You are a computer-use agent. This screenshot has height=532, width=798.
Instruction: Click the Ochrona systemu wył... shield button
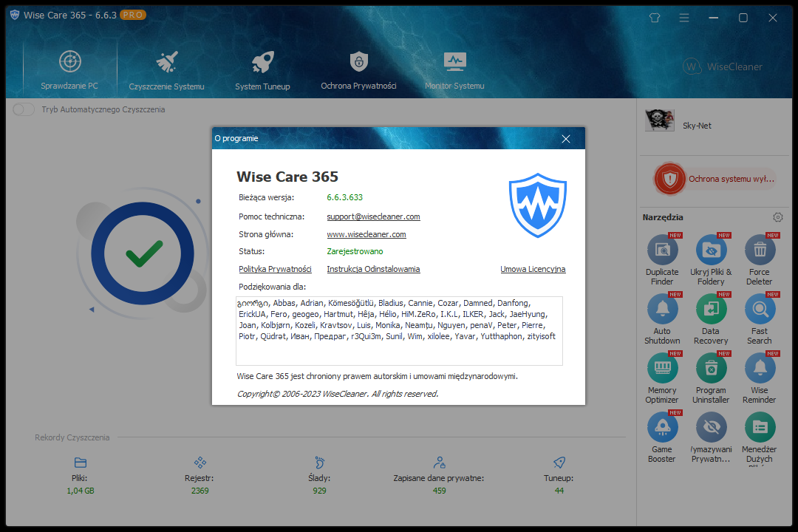point(715,179)
